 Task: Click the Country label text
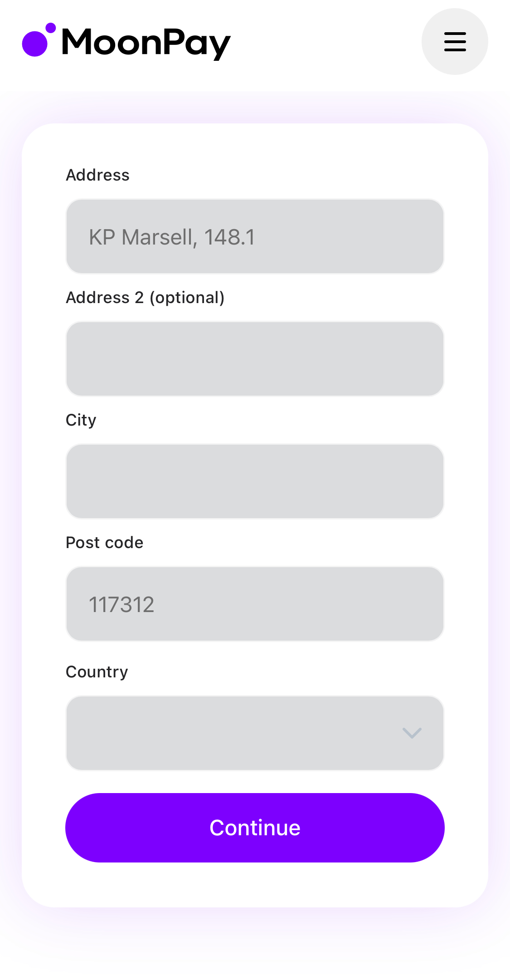[x=97, y=672]
